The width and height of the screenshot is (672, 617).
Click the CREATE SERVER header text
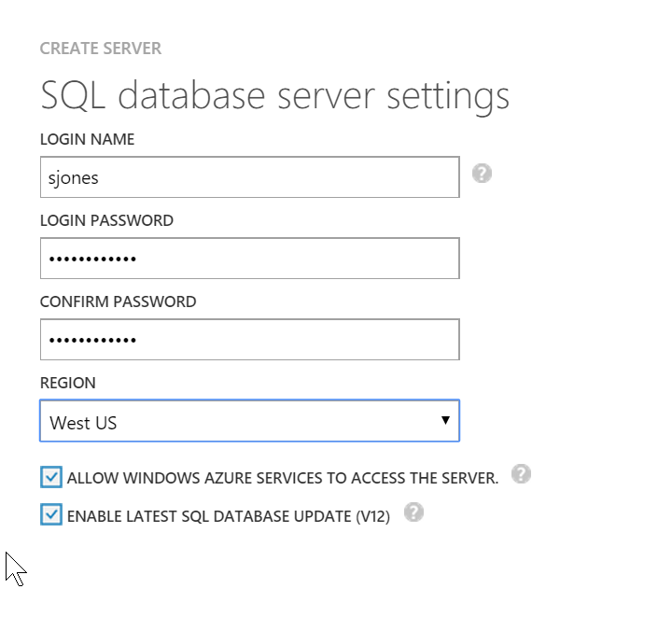pyautogui.click(x=100, y=49)
